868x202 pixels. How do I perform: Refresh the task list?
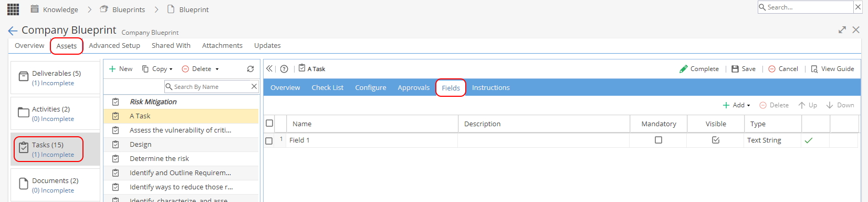click(250, 69)
